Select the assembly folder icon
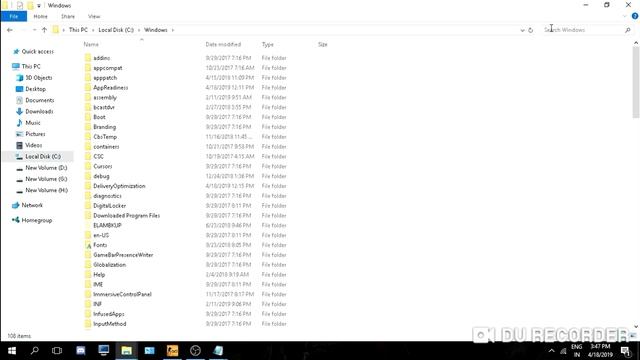640x360 pixels. [88, 97]
